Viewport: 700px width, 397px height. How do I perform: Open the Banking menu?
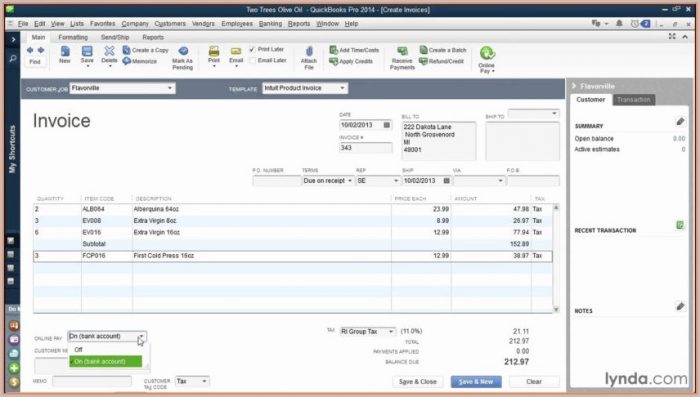coord(270,24)
